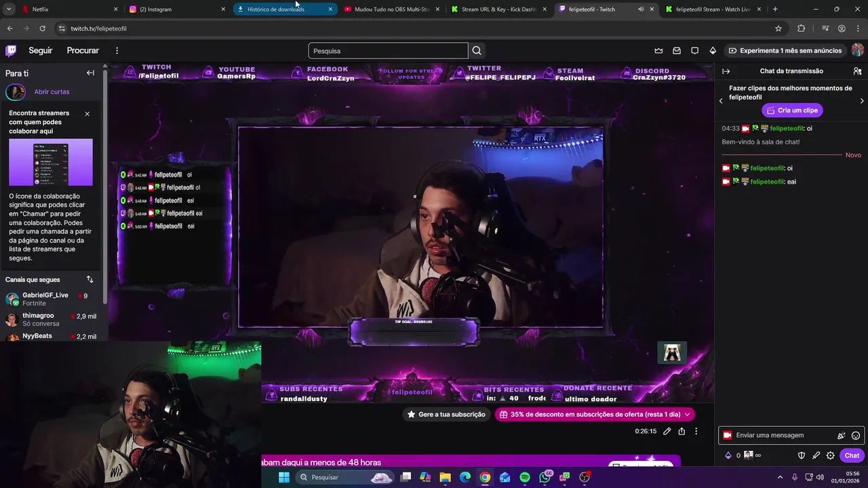The image size is (868, 488).
Task: Open the top nav three-dot menu
Action: click(117, 51)
